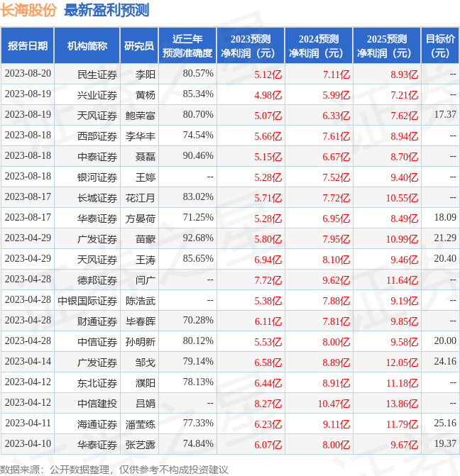Click analyst name 鲍荣富

coord(141,116)
